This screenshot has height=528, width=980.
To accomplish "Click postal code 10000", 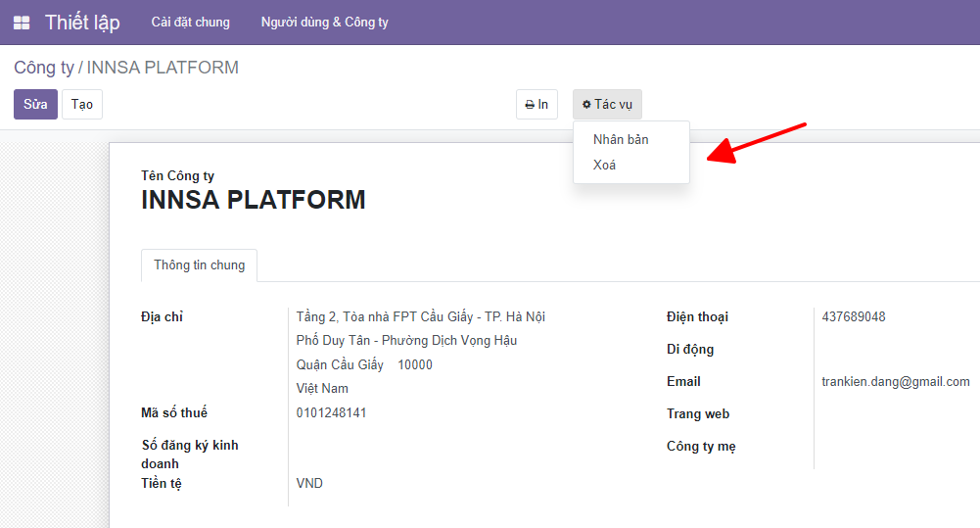I will point(415,364).
